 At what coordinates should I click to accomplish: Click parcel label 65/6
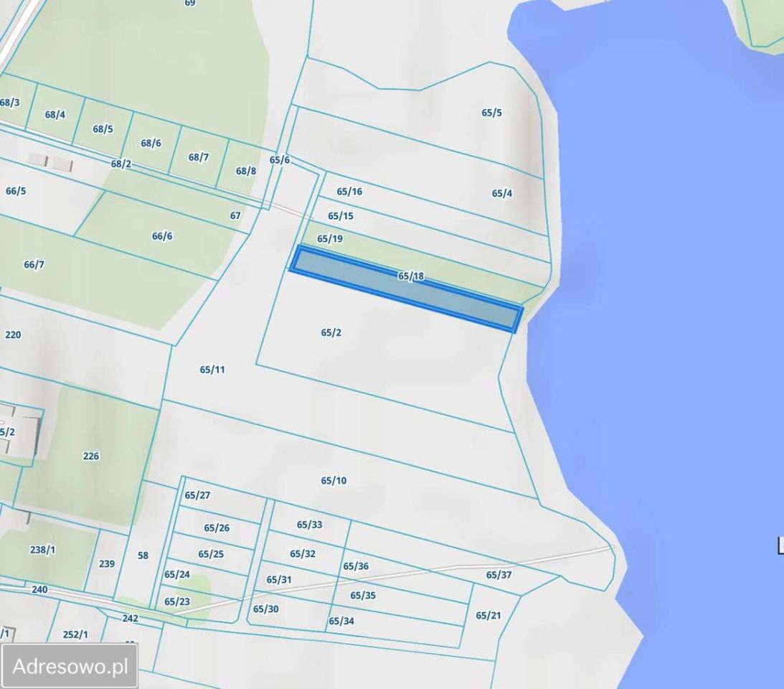point(280,159)
